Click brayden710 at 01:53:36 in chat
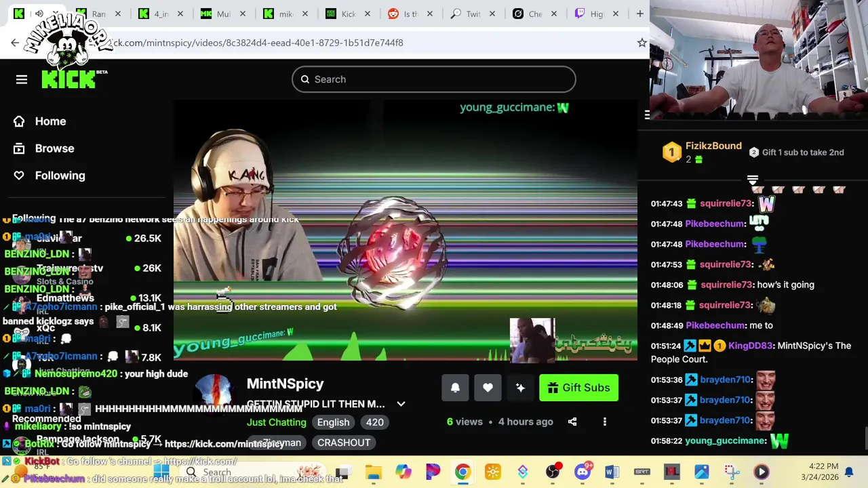This screenshot has width=868, height=488. [x=726, y=380]
